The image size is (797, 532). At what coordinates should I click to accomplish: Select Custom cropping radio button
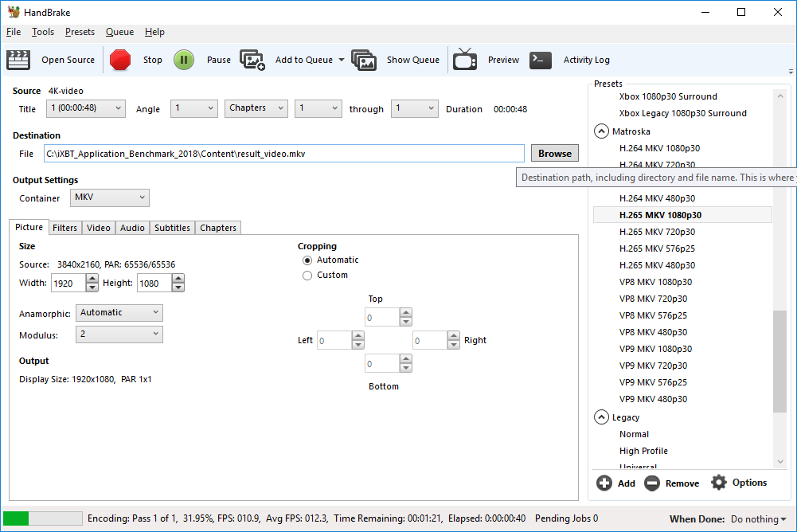[x=307, y=276]
